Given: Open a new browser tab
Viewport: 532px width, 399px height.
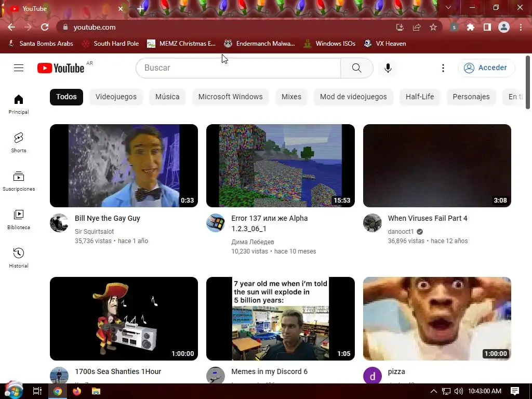Looking at the screenshot, I should [140, 9].
